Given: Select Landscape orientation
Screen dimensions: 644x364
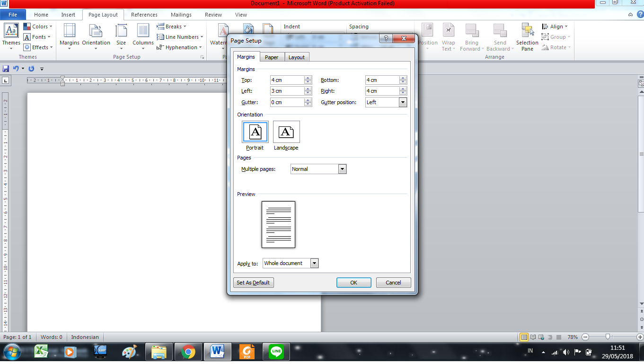Looking at the screenshot, I should pos(286,132).
